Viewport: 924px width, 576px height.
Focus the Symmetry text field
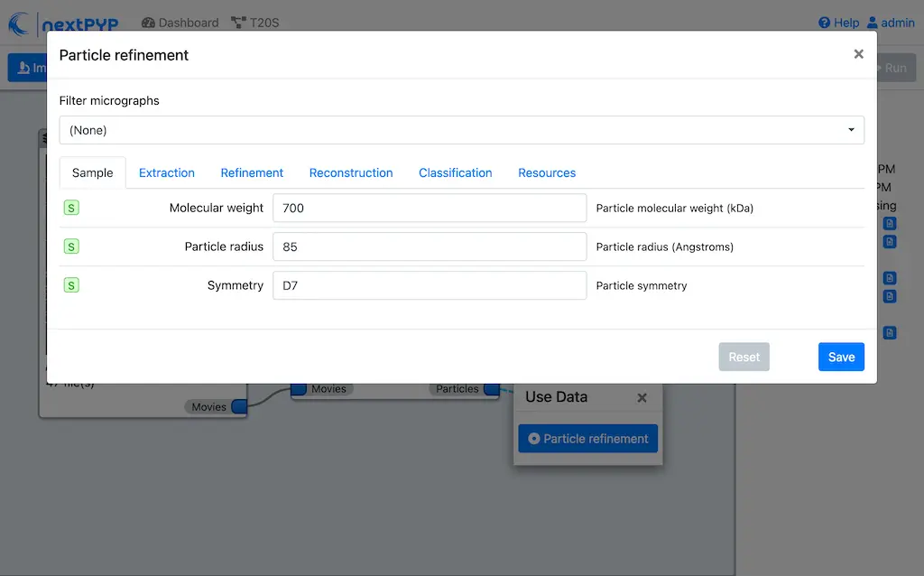tap(430, 285)
